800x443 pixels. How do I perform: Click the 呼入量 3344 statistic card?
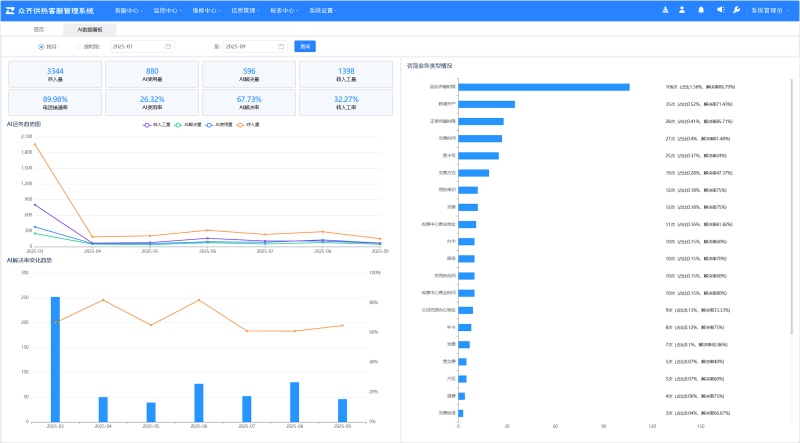coord(56,74)
